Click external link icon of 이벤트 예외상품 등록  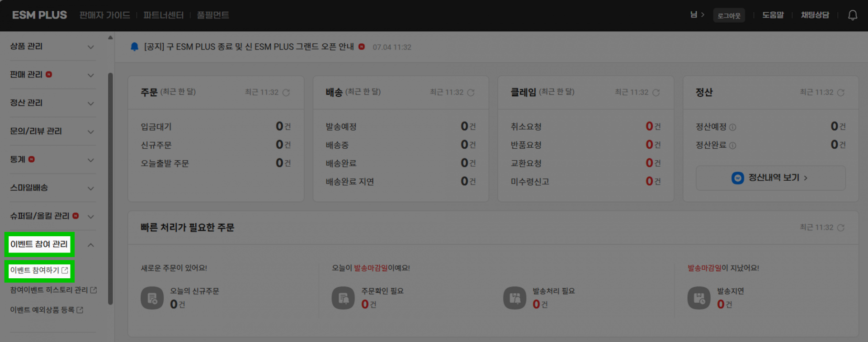tap(80, 310)
